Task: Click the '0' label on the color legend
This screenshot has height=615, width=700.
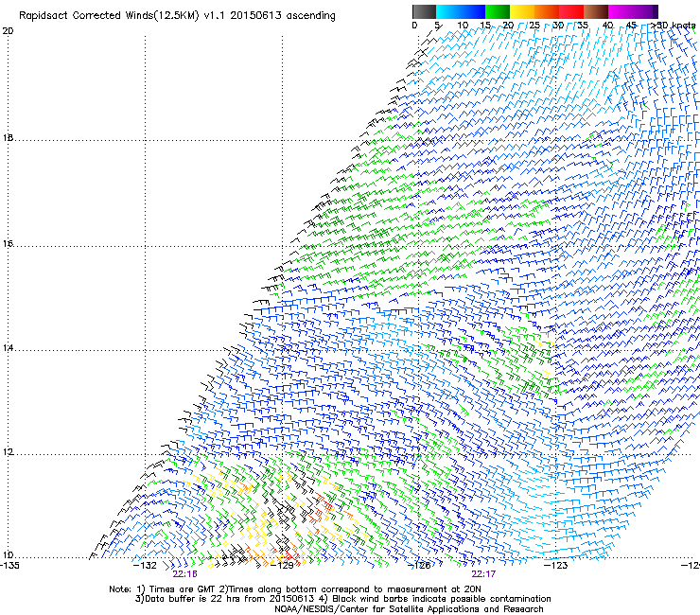Action: click(414, 26)
